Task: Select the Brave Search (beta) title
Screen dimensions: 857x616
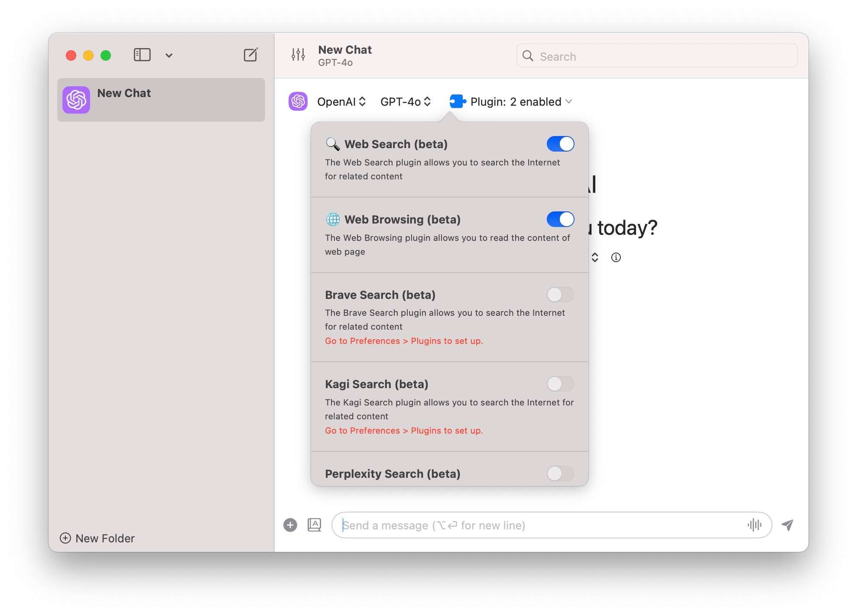Action: point(380,295)
